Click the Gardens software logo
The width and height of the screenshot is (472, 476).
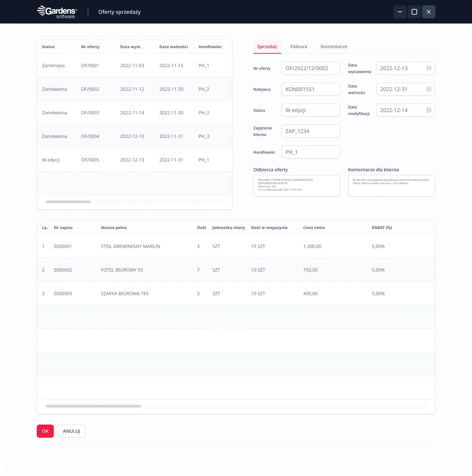[x=57, y=12]
